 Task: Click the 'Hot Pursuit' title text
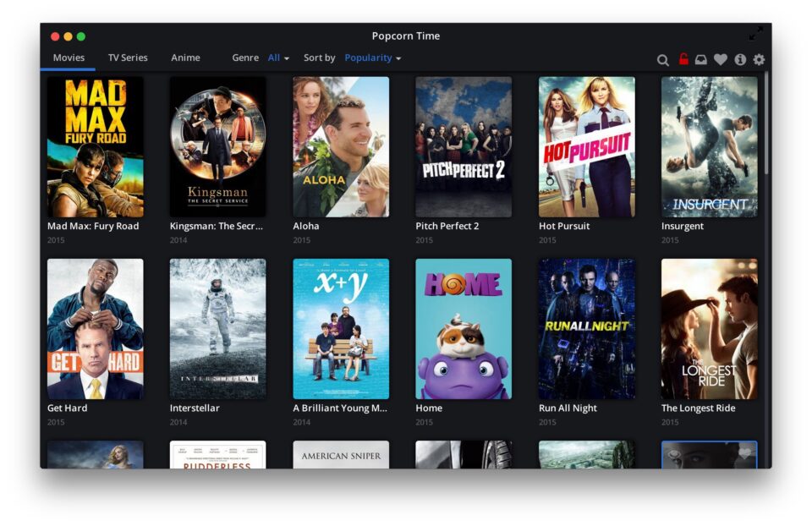tap(564, 226)
